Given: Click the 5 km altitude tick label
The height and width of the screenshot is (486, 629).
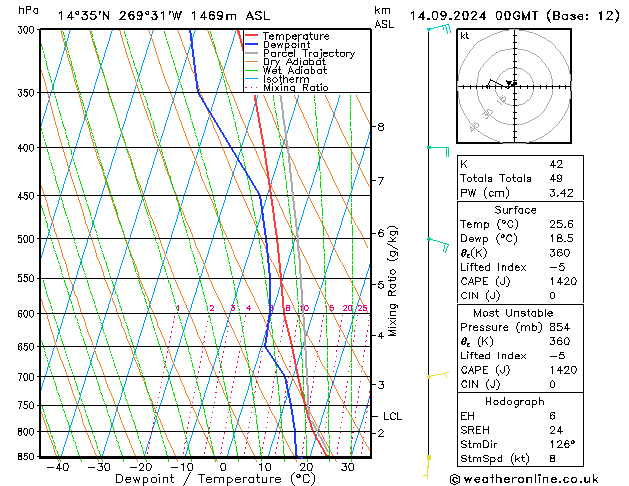Looking at the screenshot, I should [381, 285].
